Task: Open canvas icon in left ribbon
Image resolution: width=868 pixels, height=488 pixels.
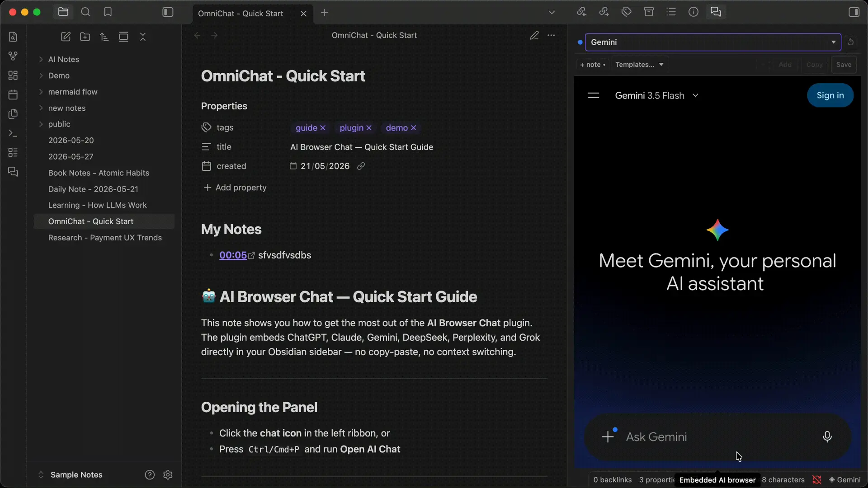Action: coord(13,75)
